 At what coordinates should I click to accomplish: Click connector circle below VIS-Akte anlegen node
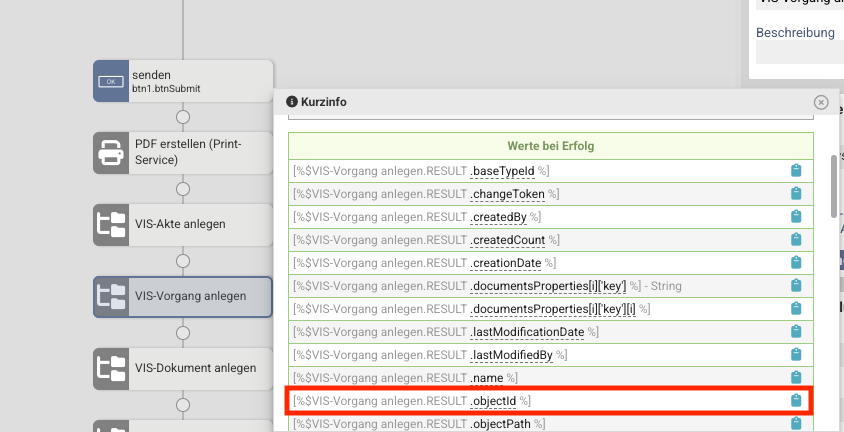coord(183,261)
